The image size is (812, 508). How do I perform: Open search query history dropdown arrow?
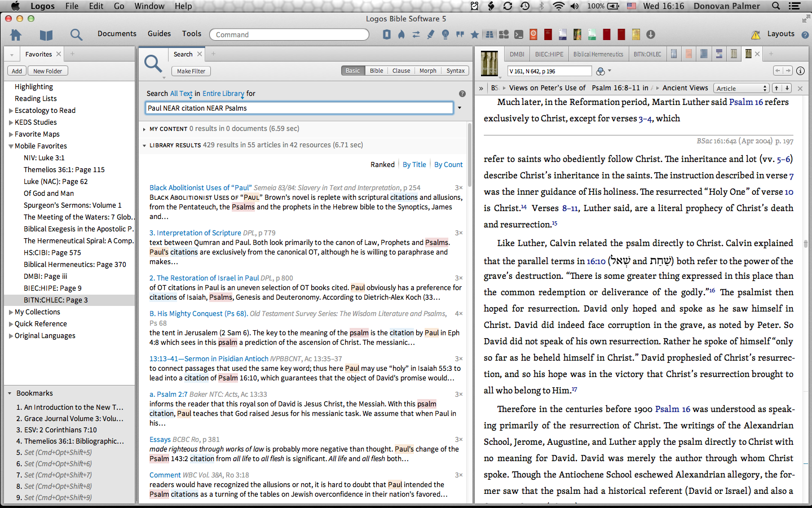point(460,108)
